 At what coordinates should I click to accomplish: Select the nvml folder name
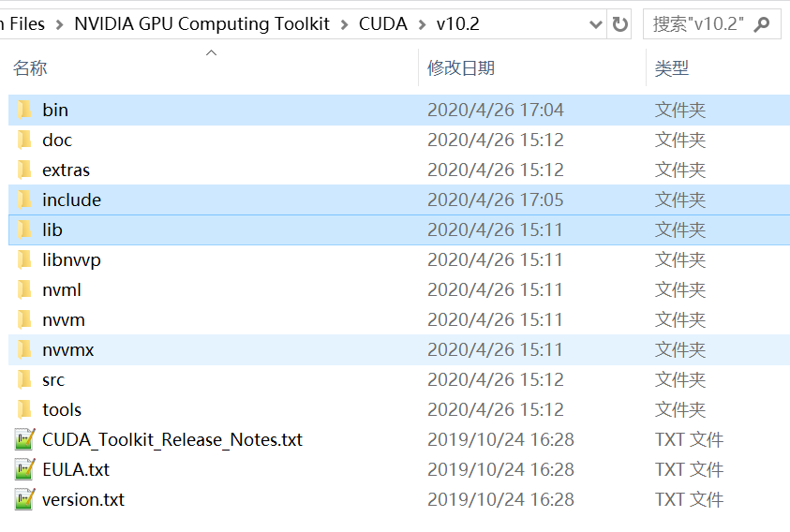[x=62, y=289]
